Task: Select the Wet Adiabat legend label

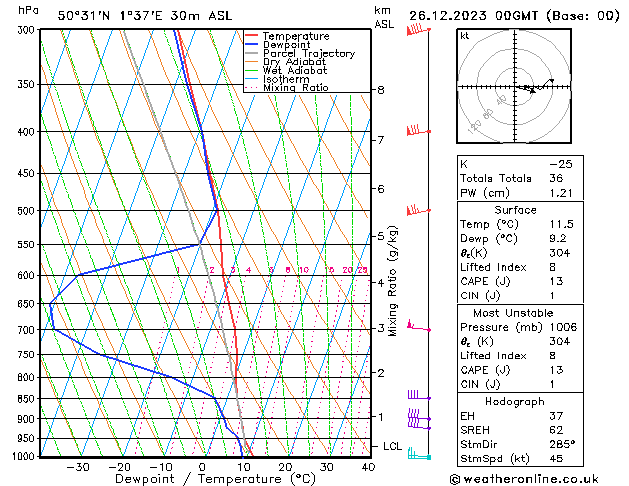Action: click(295, 70)
